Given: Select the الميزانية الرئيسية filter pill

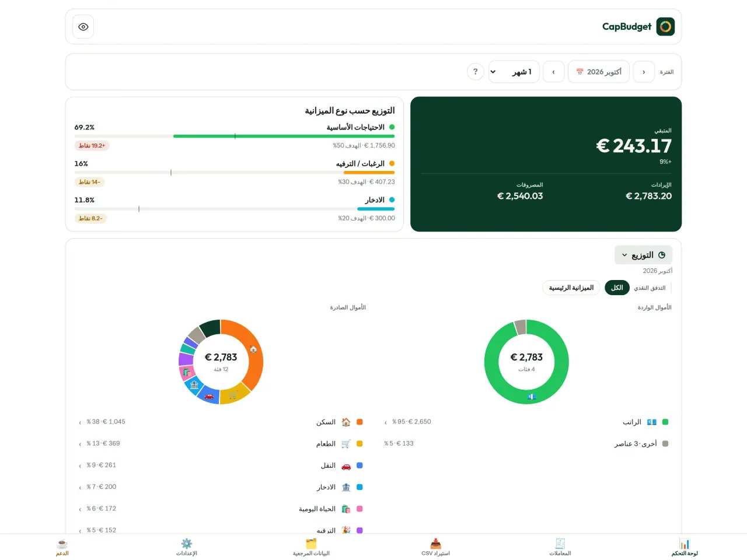Looking at the screenshot, I should click(x=571, y=288).
